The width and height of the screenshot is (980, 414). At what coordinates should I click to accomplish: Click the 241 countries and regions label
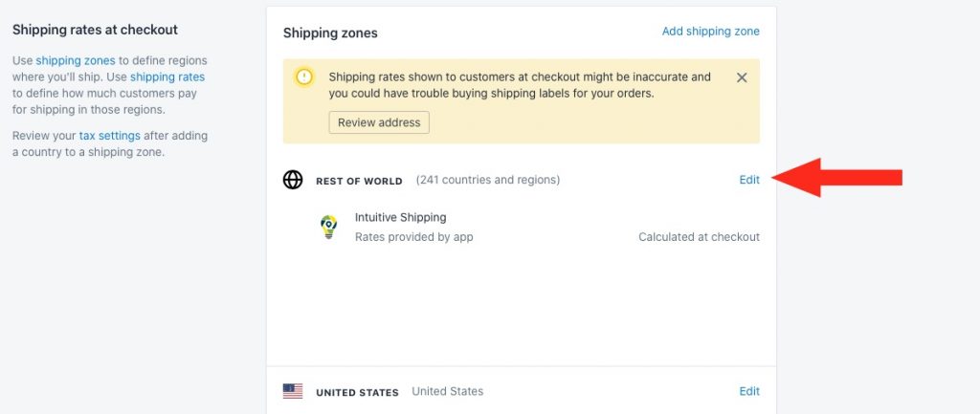pos(488,180)
